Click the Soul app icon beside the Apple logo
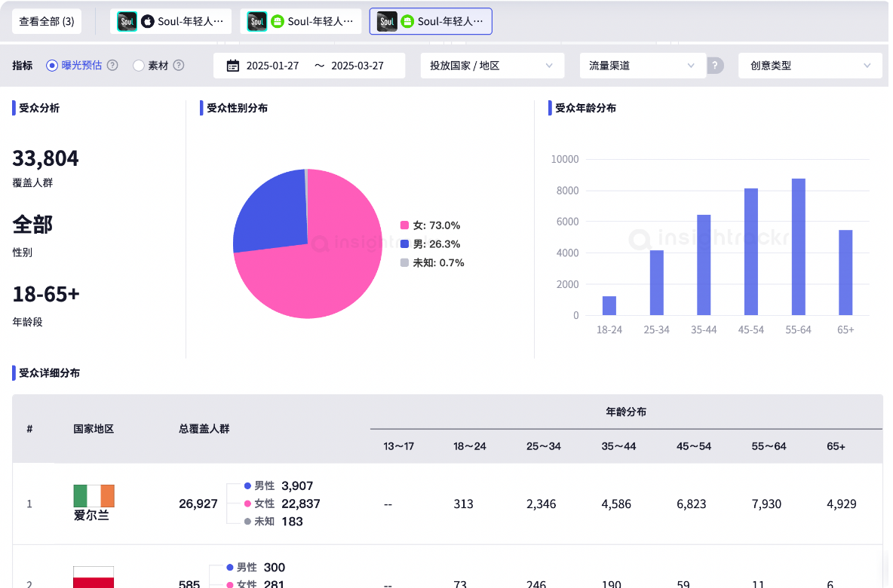 click(x=127, y=22)
